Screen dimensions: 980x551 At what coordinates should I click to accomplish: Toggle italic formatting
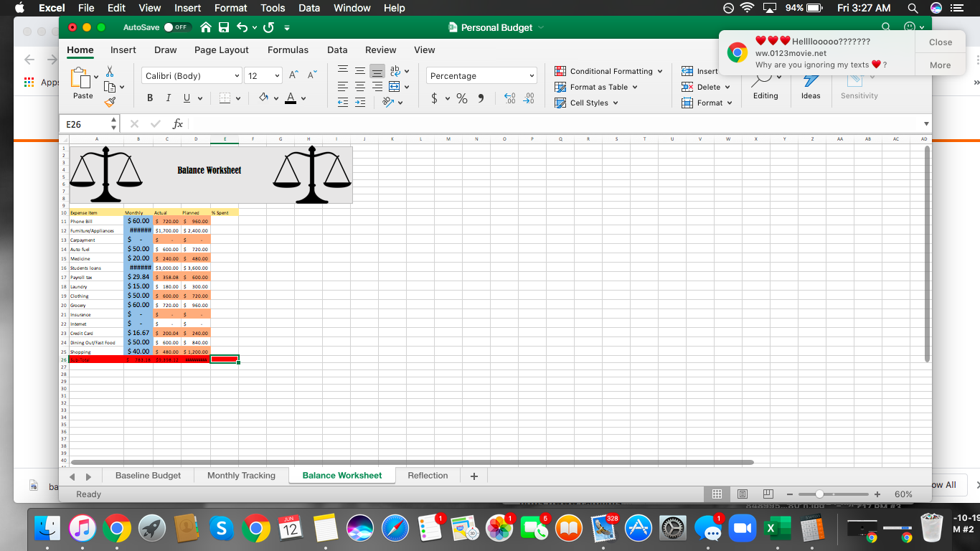169,98
